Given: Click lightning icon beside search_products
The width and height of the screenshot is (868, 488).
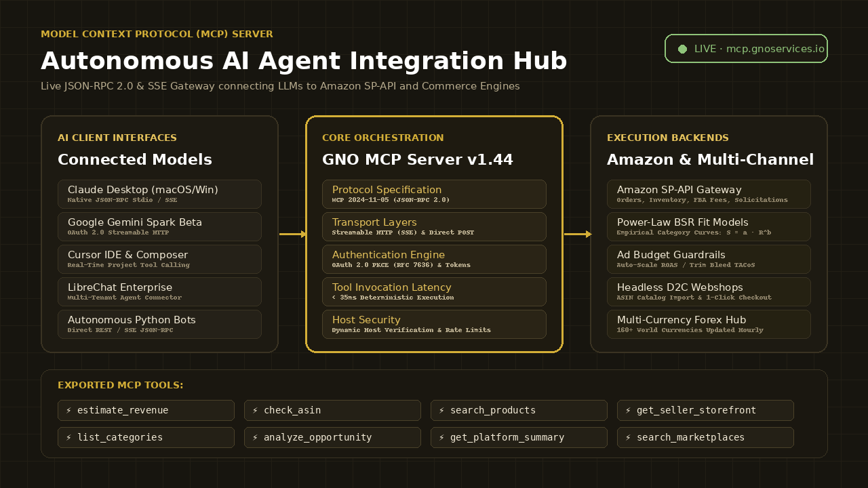Looking at the screenshot, I should pos(441,411).
